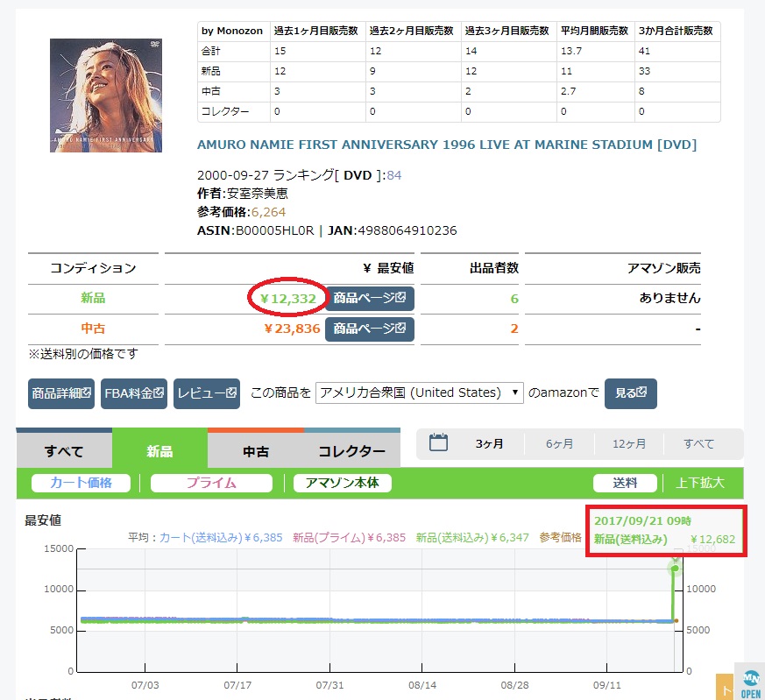Image resolution: width=765 pixels, height=700 pixels.
Task: Click the DVD ranking number 84
Action: click(394, 175)
